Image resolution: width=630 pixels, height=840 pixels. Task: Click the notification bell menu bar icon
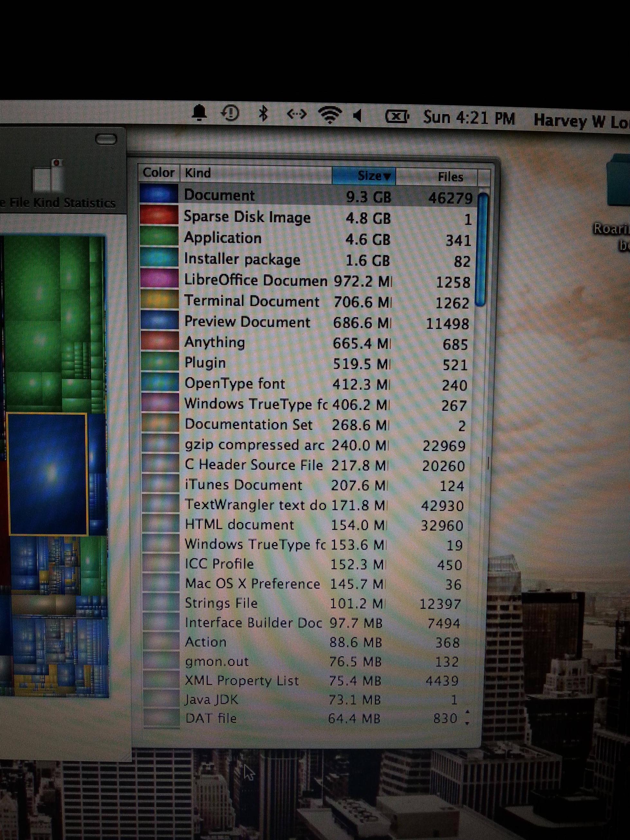(x=199, y=113)
